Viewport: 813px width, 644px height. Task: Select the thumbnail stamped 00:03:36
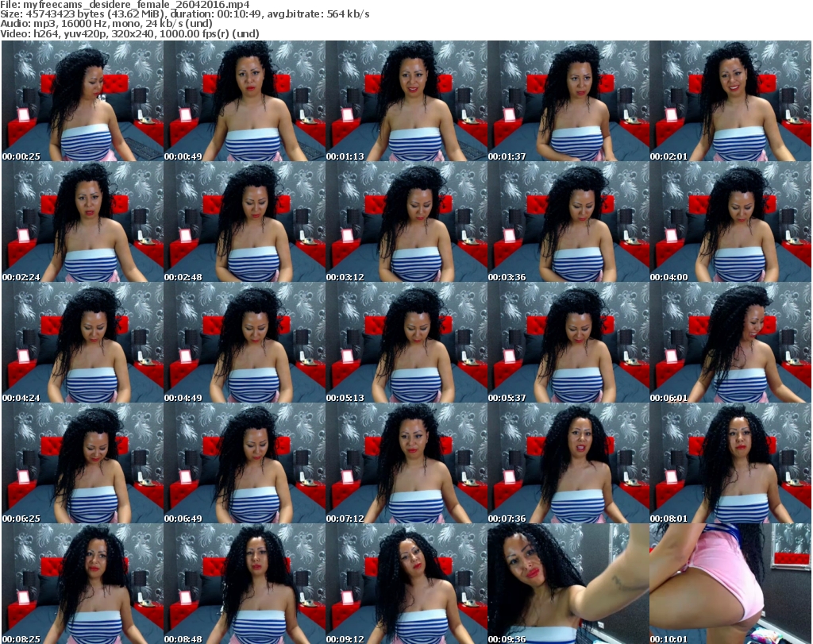pos(568,222)
